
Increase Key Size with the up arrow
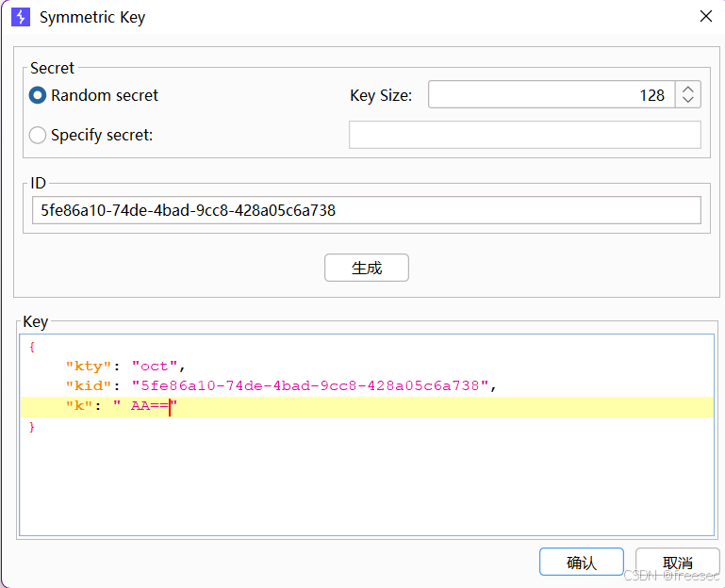point(688,90)
